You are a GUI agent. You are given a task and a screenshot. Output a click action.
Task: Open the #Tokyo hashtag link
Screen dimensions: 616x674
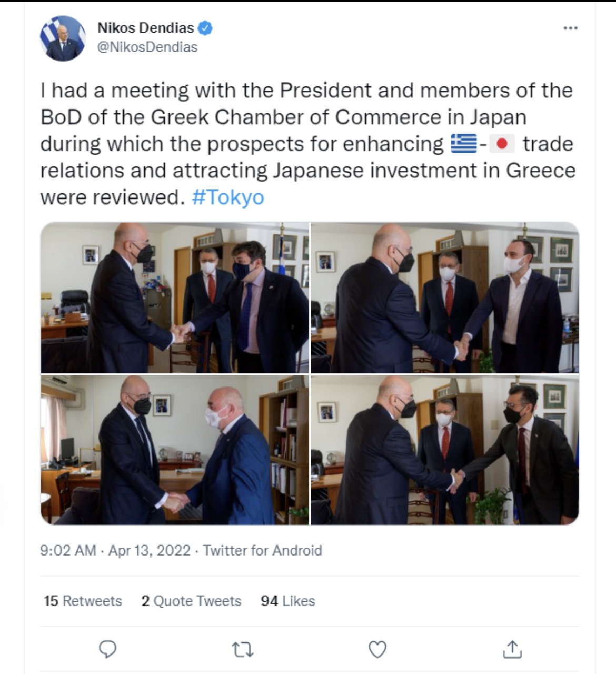pos(228,197)
